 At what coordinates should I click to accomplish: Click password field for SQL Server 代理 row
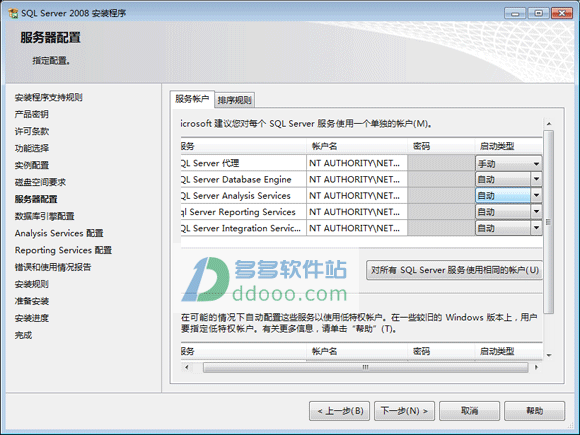[441, 163]
